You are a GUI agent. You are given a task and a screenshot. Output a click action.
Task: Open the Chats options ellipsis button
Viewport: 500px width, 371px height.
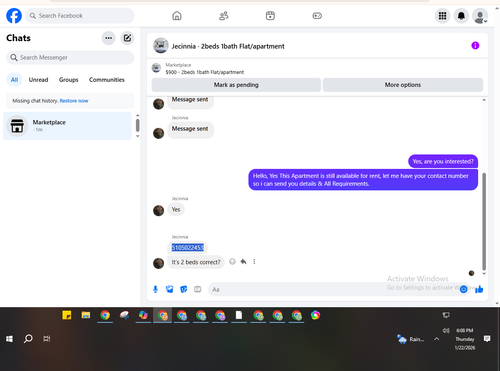[x=108, y=38]
